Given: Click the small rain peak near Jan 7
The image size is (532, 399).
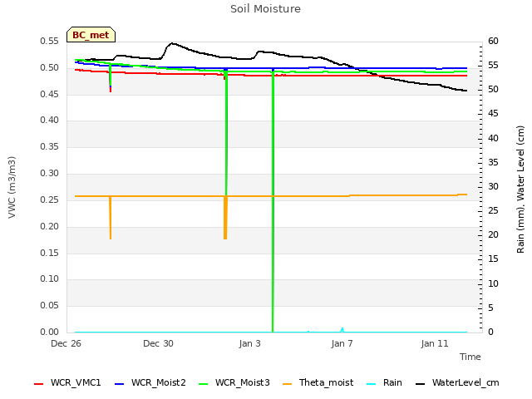Looking at the screenshot, I should (x=342, y=329).
